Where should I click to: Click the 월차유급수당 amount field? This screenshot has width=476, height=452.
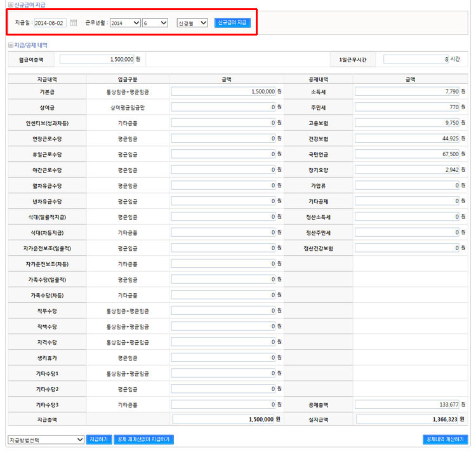point(223,185)
